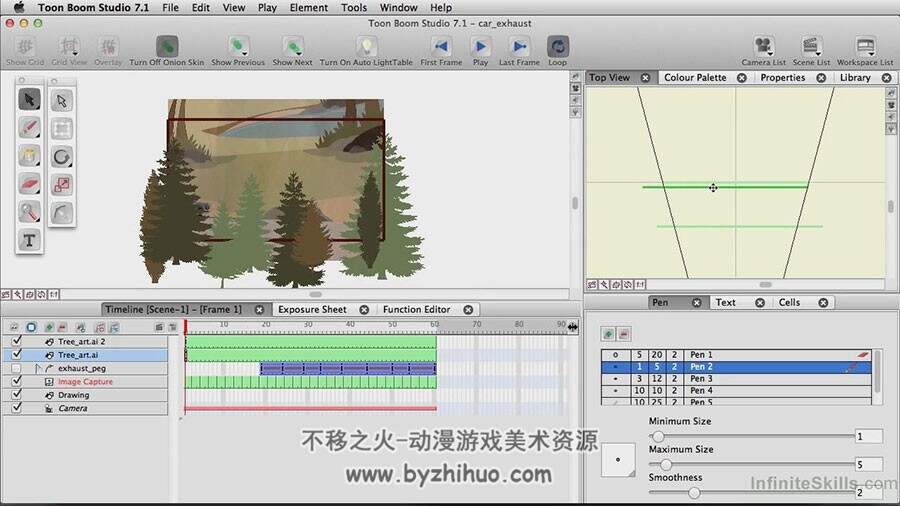Open Toon Boom Studio 7.1 app menu

click(93, 7)
